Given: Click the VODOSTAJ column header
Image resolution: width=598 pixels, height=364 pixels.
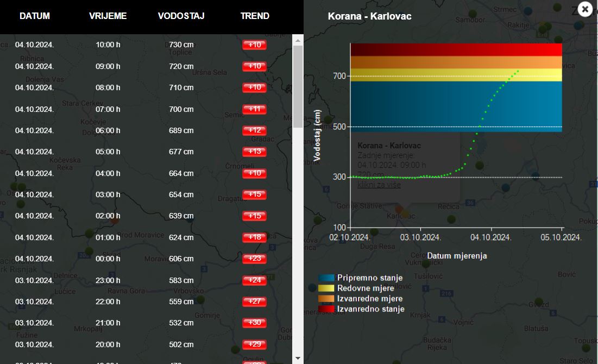Looking at the screenshot, I should tap(181, 16).
